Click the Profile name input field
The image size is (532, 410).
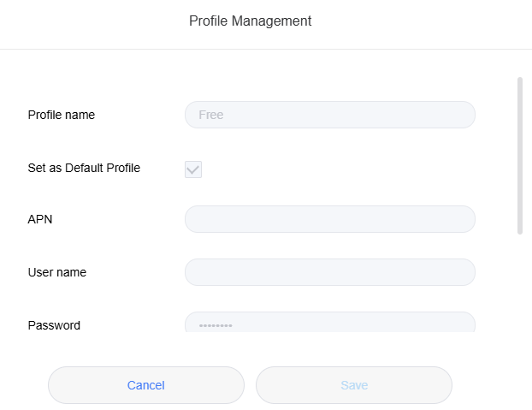point(329,115)
